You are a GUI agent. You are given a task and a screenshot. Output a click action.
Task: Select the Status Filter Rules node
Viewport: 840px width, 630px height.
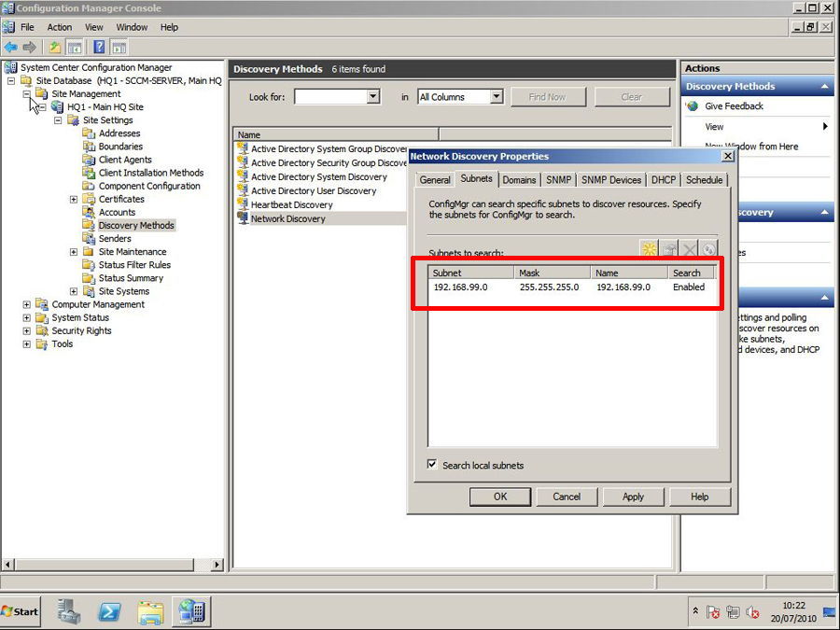[133, 265]
